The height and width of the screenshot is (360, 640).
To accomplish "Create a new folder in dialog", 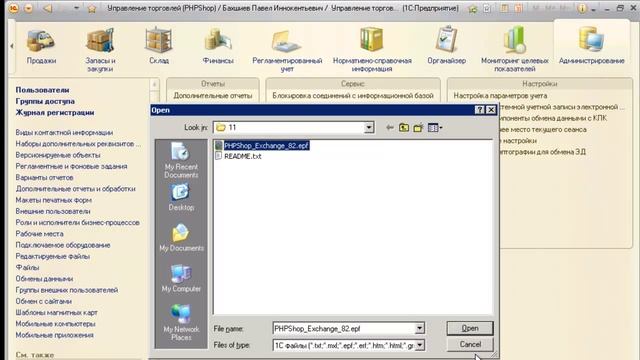I will point(418,128).
